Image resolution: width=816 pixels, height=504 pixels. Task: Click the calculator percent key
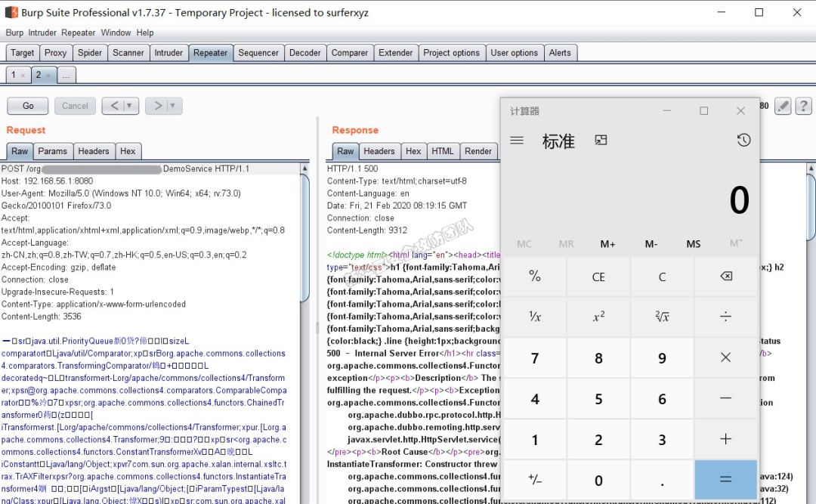534,277
